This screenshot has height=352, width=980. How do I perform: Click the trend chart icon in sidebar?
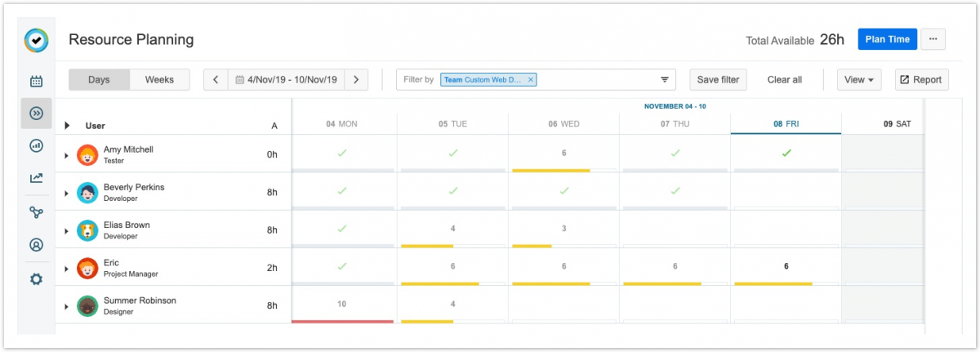click(36, 178)
